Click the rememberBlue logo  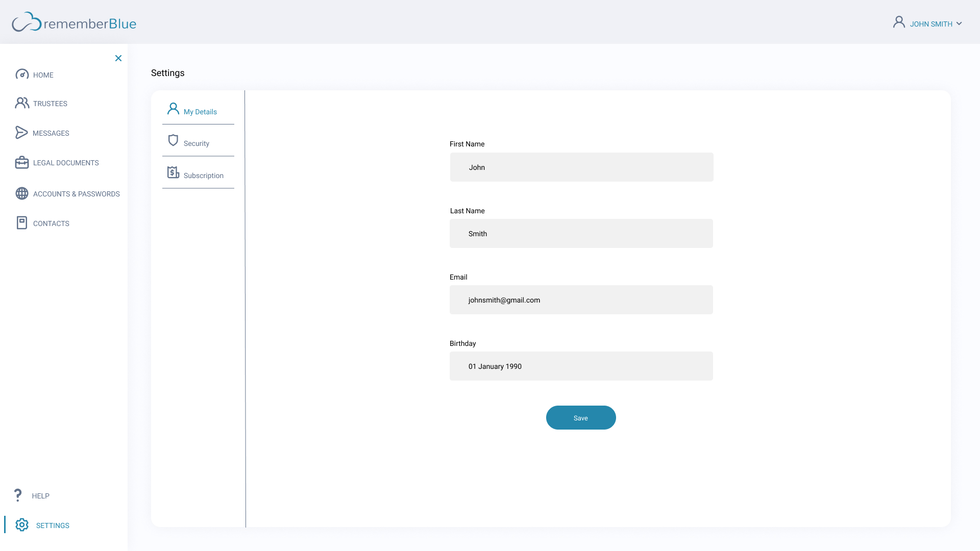[74, 22]
